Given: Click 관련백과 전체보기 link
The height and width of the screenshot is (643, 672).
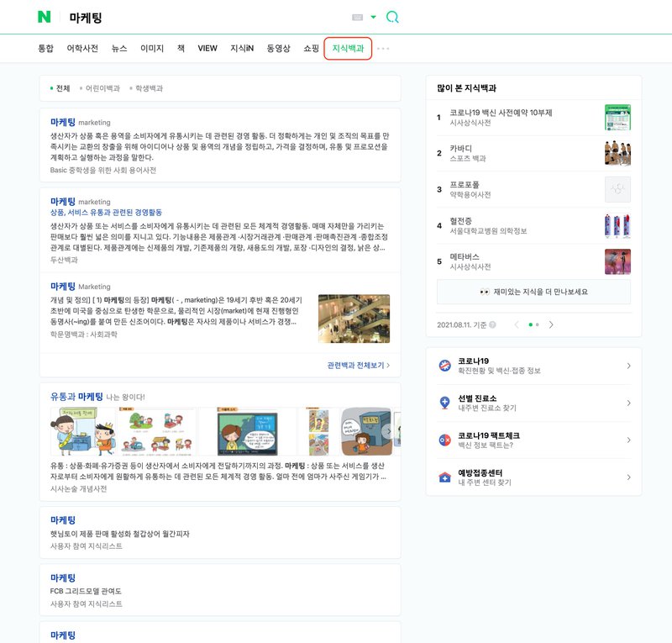Looking at the screenshot, I should click(359, 366).
